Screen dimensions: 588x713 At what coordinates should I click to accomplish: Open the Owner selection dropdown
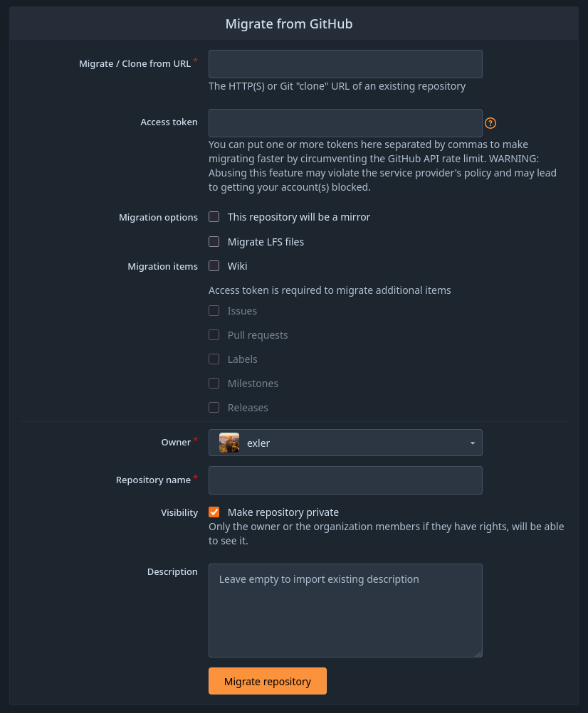coord(345,443)
